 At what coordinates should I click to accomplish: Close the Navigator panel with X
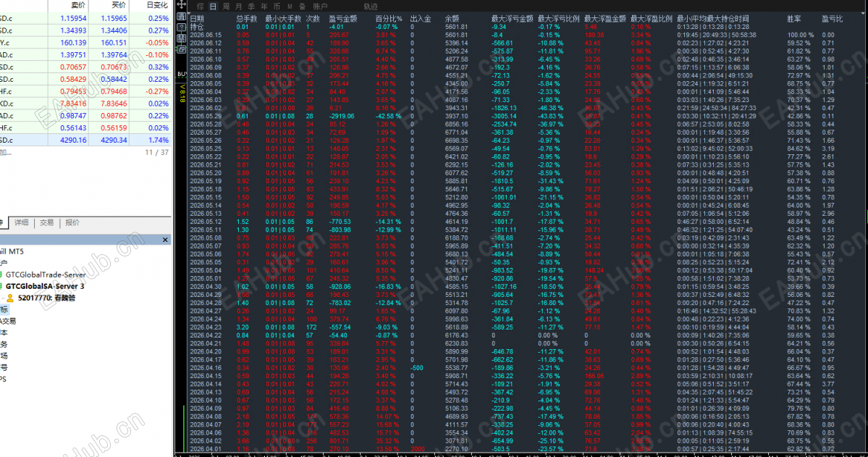pos(165,240)
